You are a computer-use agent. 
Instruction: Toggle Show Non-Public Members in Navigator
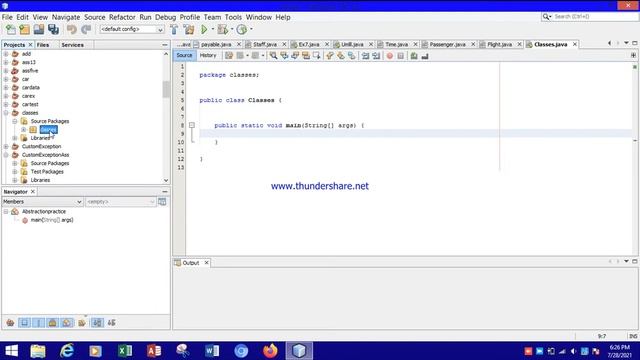pos(53,323)
